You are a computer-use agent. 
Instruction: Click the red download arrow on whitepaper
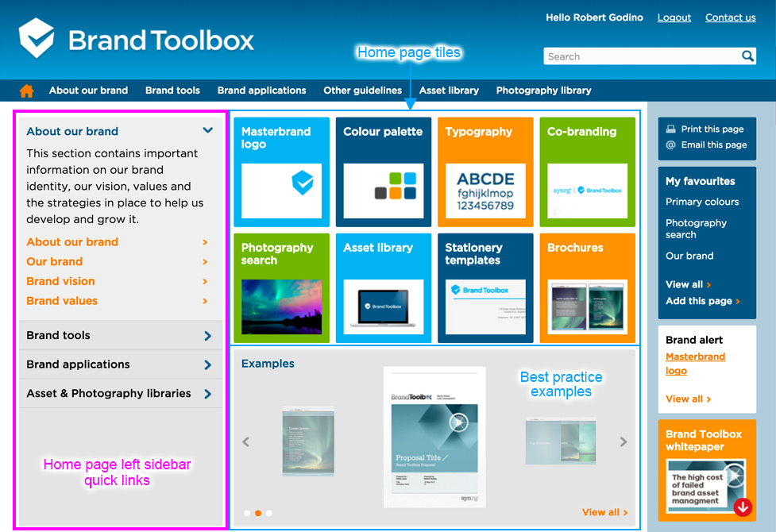point(743,506)
